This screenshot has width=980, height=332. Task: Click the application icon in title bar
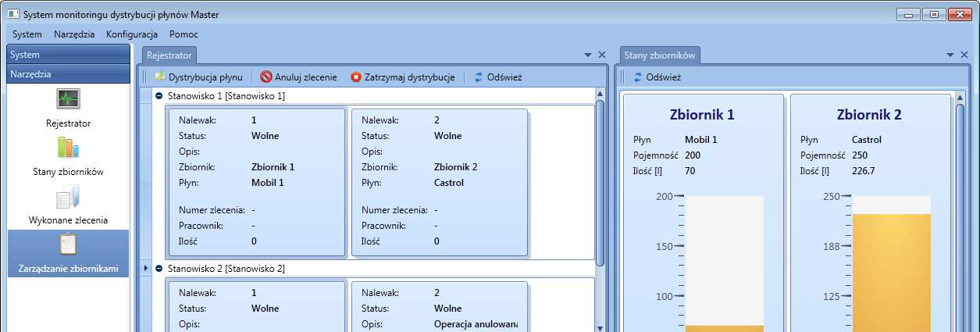12,14
